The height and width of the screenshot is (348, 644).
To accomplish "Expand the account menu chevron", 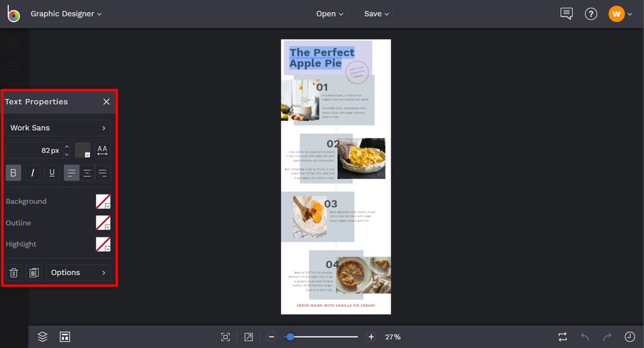I will pos(630,14).
